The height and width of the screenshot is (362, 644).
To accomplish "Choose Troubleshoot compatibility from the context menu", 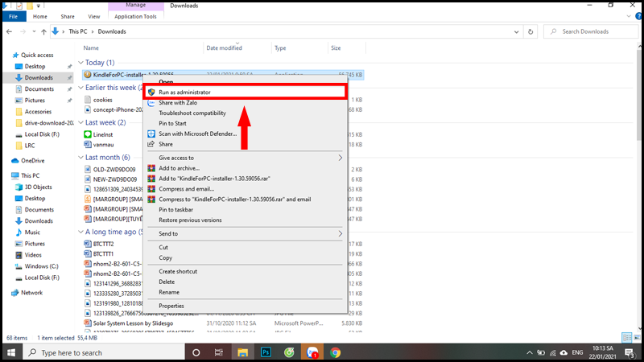I will (x=192, y=113).
